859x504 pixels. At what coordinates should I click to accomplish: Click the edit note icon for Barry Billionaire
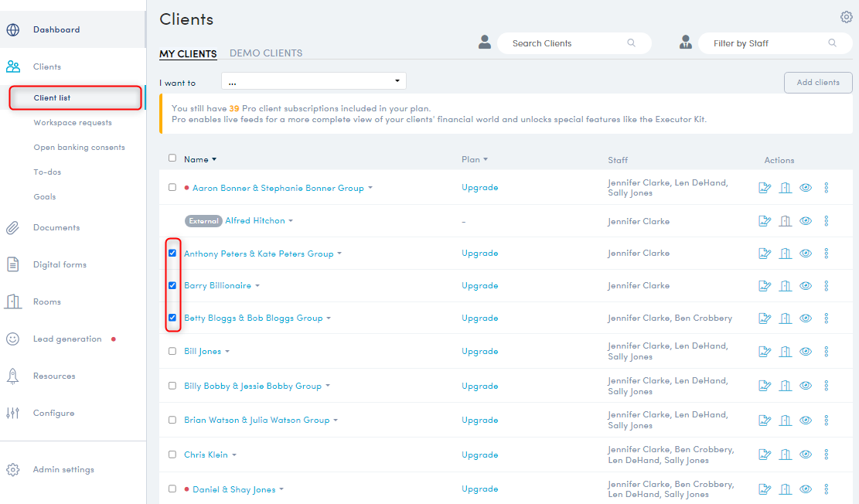point(765,286)
